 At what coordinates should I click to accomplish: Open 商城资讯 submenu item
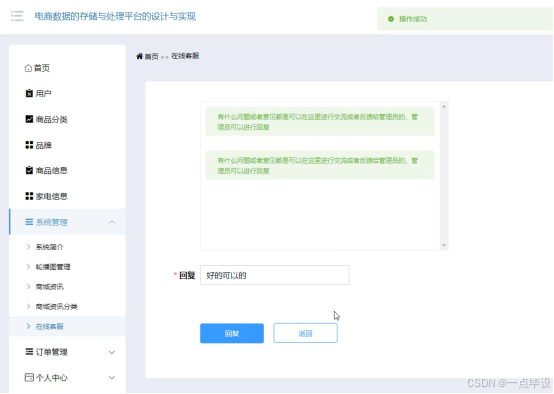67,287
